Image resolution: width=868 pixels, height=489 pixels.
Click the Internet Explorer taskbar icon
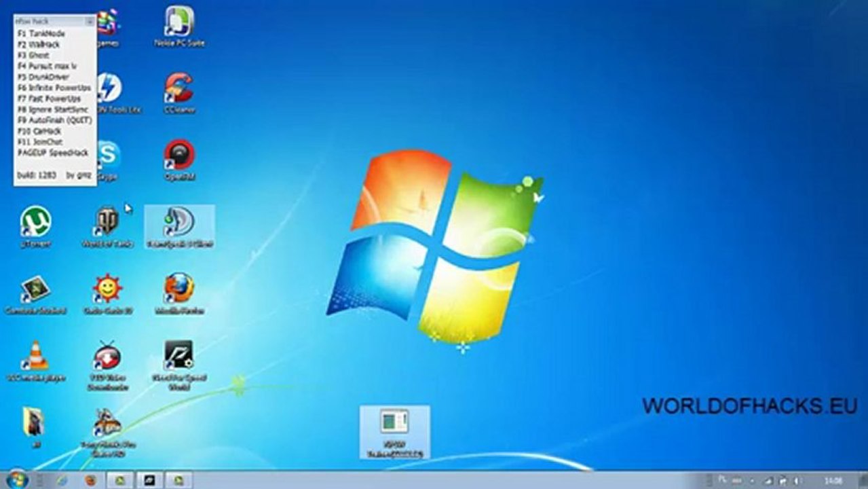pyautogui.click(x=62, y=481)
